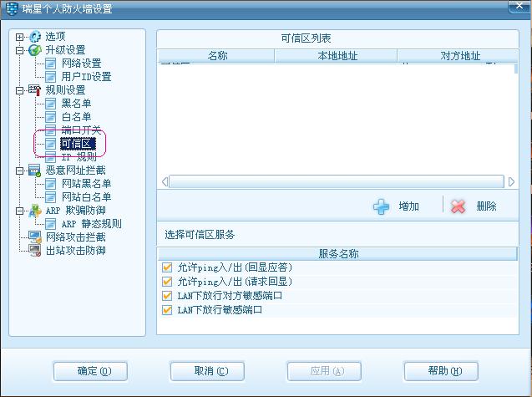Click the page icon beside 黑名单
The image size is (532, 397).
51,104
